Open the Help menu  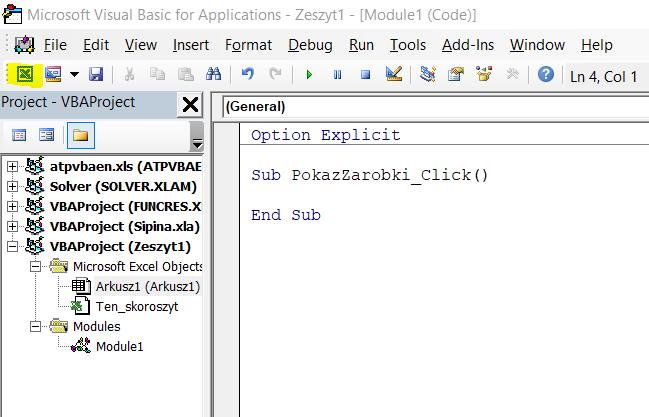[596, 45]
